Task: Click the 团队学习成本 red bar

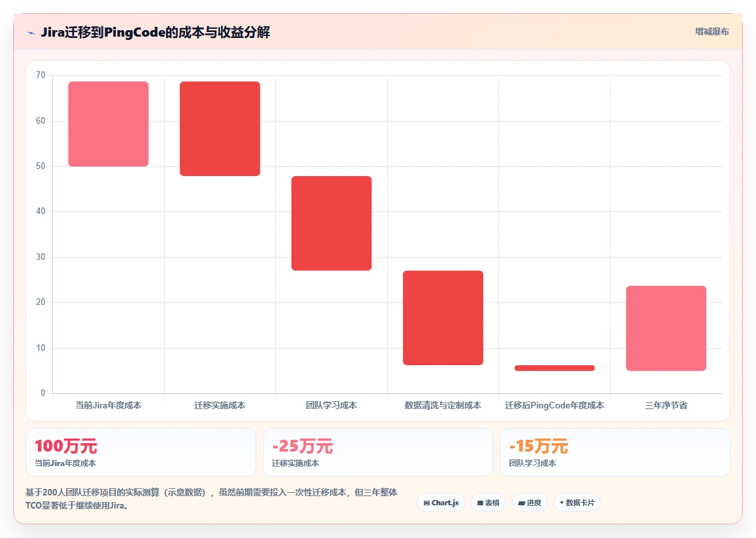Action: click(x=331, y=223)
